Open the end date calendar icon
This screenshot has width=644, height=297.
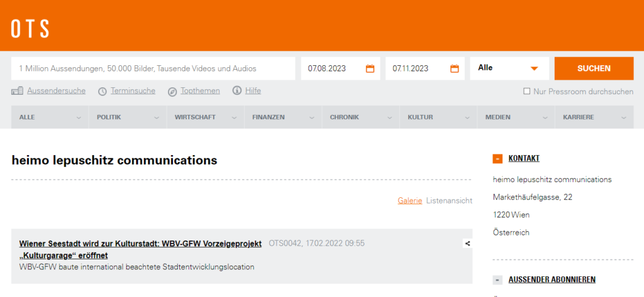pos(454,68)
